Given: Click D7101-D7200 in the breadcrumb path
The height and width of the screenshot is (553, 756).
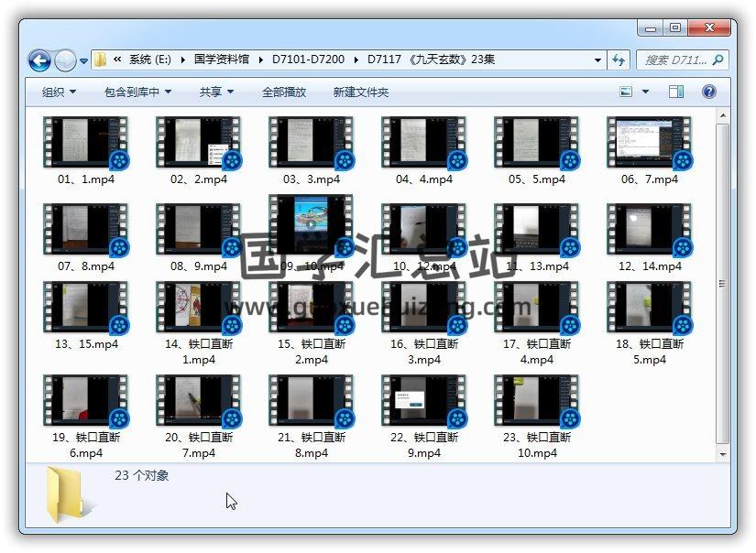Looking at the screenshot, I should click(308, 60).
